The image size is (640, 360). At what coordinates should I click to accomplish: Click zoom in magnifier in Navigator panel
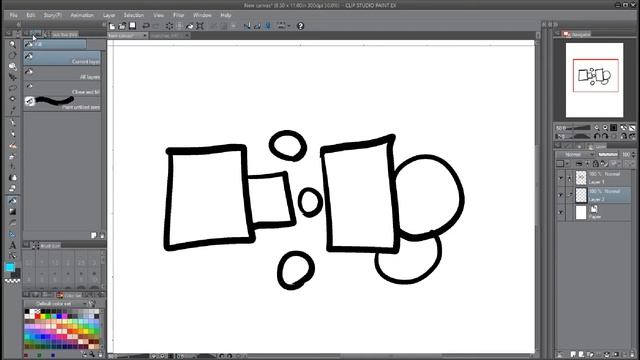pyautogui.click(x=605, y=128)
